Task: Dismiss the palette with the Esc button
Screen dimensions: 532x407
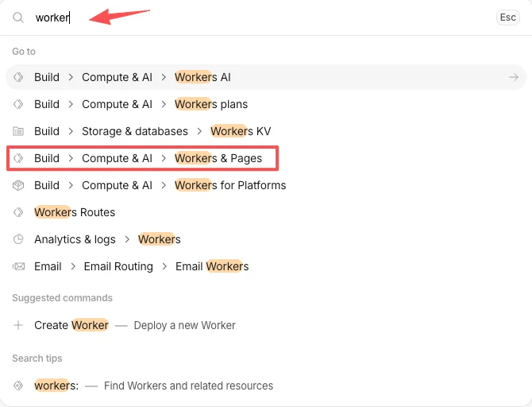Action: click(x=507, y=17)
